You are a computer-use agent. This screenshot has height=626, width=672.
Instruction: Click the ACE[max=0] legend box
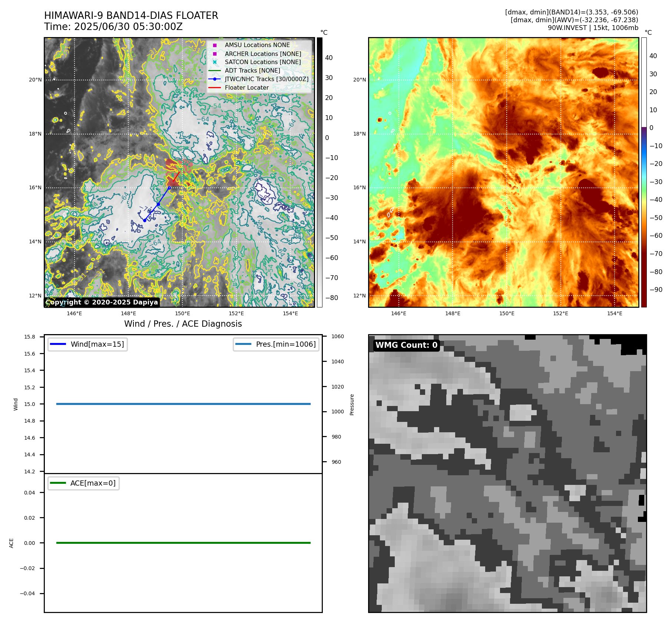(83, 483)
